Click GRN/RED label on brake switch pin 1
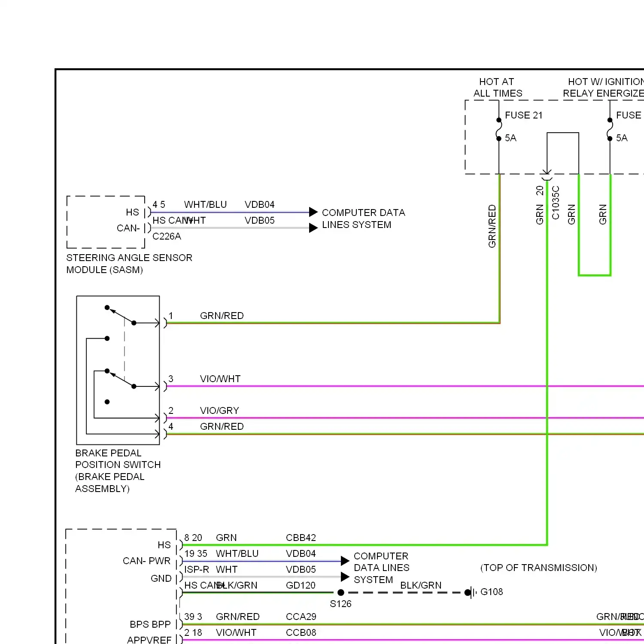The height and width of the screenshot is (644, 644). click(x=222, y=316)
